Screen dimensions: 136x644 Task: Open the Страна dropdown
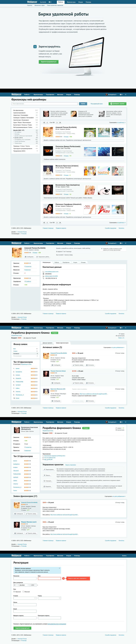25,598
